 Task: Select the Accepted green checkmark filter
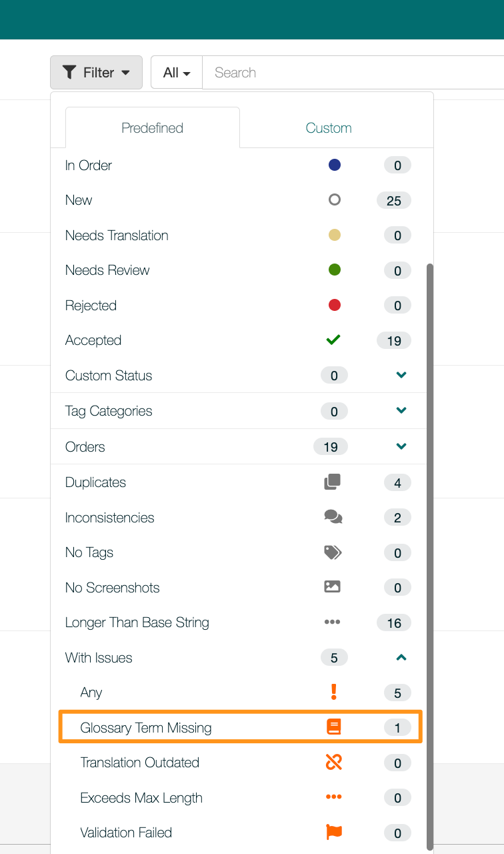(333, 340)
